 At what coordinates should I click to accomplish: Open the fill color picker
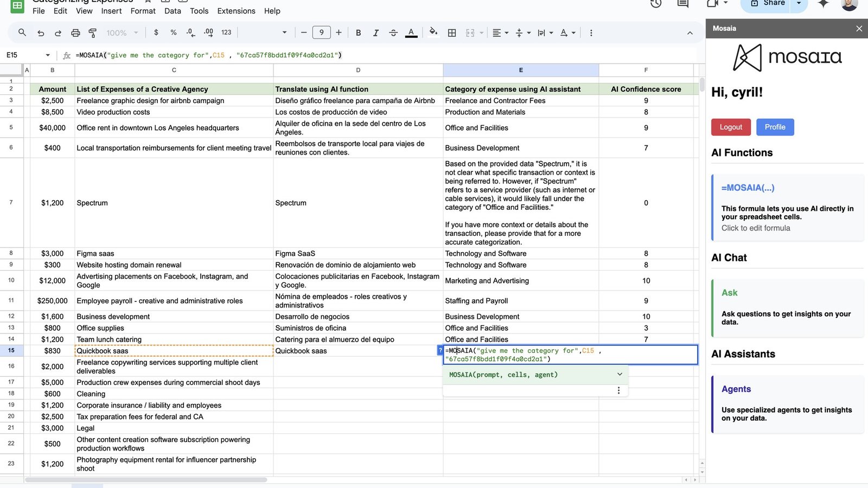coord(433,32)
